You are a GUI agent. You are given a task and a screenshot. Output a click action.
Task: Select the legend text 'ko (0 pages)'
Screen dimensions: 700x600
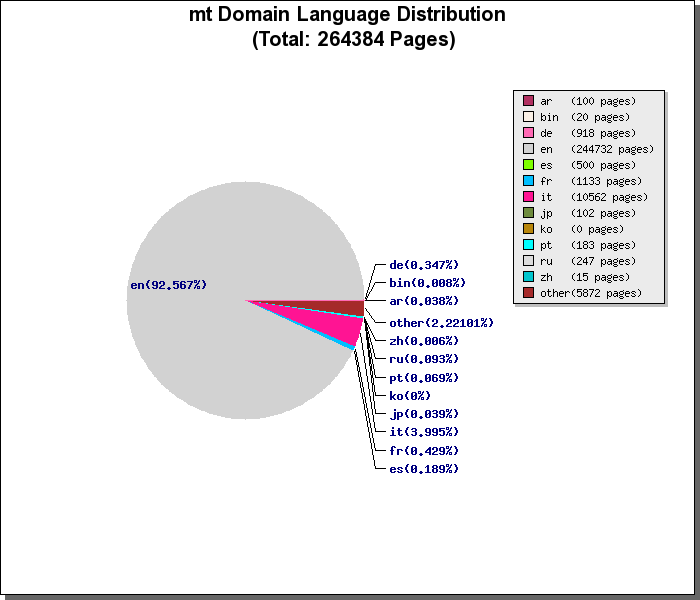click(582, 229)
